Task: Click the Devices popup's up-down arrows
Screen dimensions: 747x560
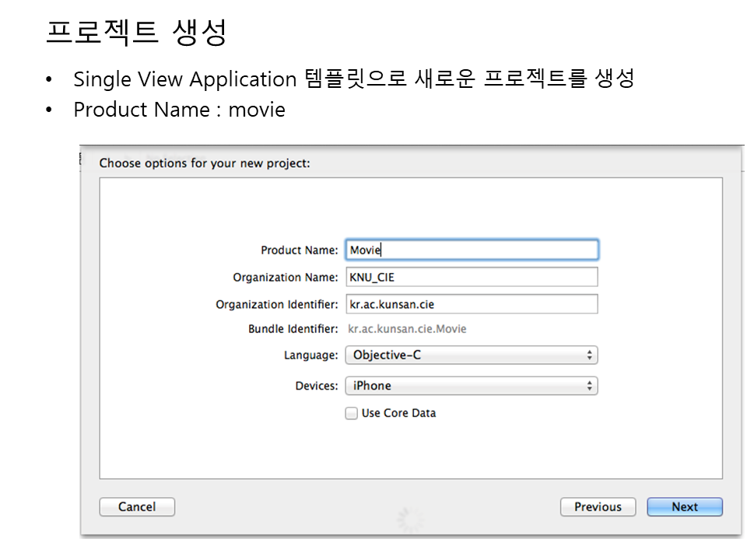Action: (590, 386)
